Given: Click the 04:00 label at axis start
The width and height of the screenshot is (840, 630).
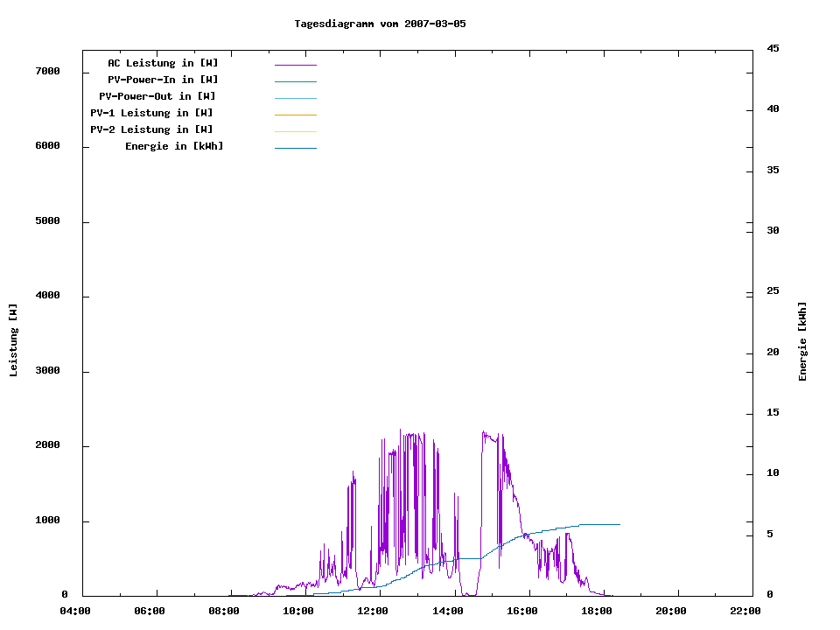Looking at the screenshot, I should click(x=75, y=611).
